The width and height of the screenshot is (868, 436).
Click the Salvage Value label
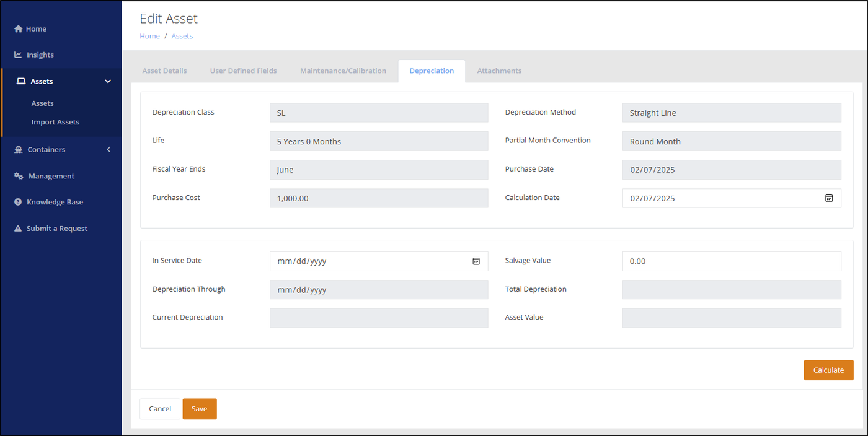pyautogui.click(x=528, y=261)
